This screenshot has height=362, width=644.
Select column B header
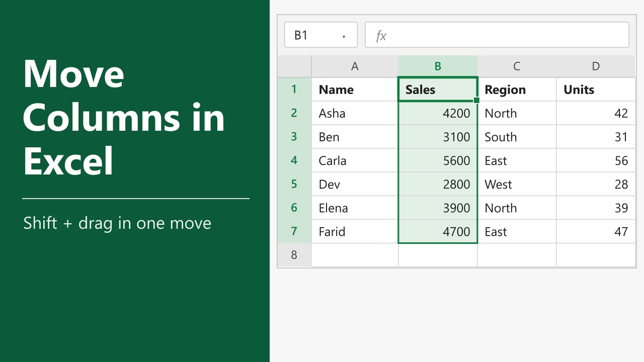pyautogui.click(x=438, y=66)
